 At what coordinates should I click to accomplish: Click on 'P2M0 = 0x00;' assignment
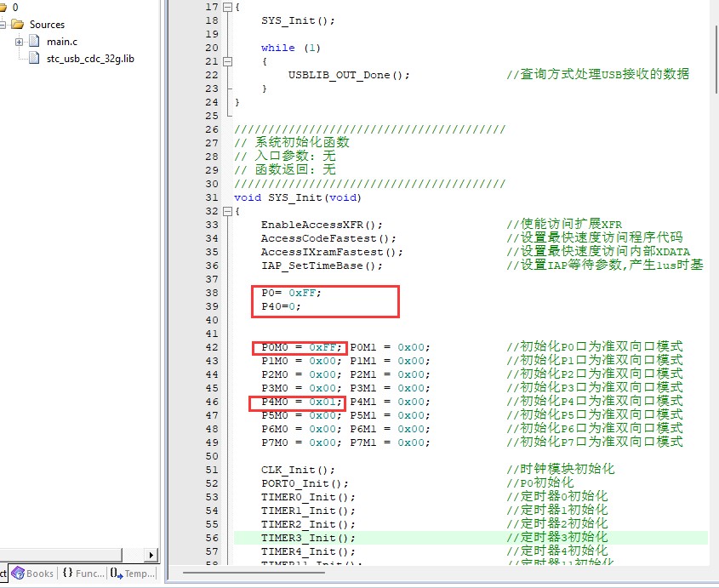(x=302, y=374)
